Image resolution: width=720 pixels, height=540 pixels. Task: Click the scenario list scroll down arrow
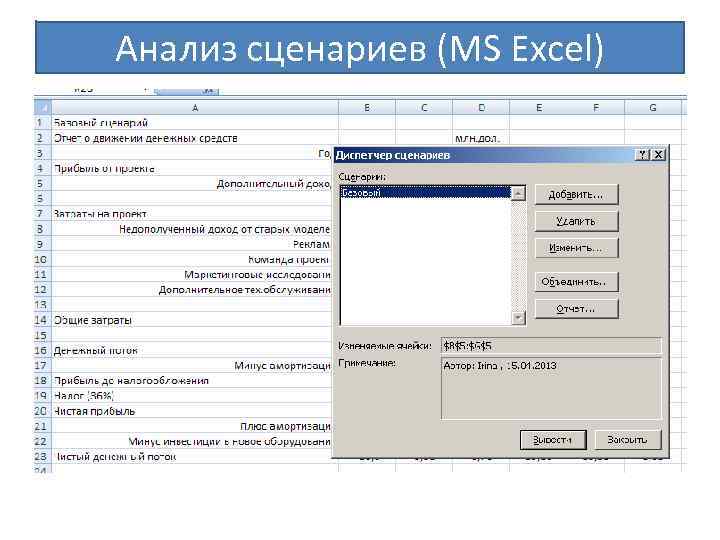click(x=518, y=318)
